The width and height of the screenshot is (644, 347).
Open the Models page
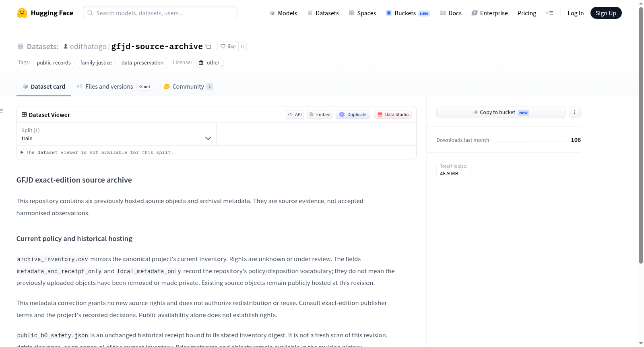283,13
